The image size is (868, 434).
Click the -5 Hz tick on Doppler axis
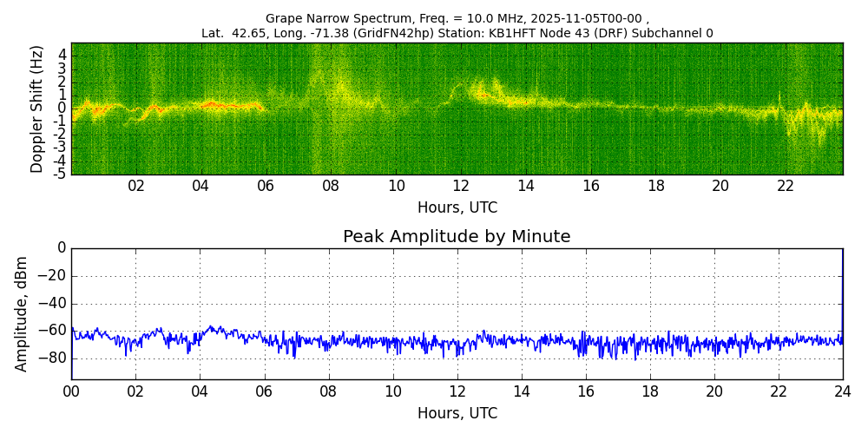[59, 174]
